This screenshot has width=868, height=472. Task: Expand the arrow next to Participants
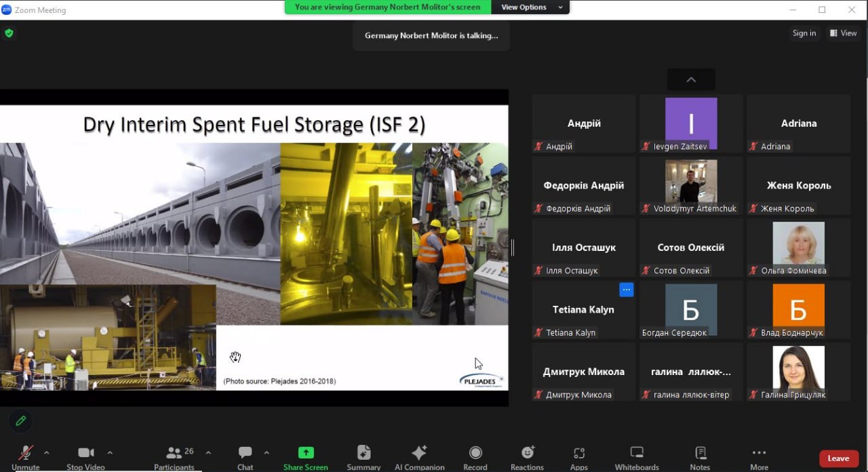click(x=208, y=452)
